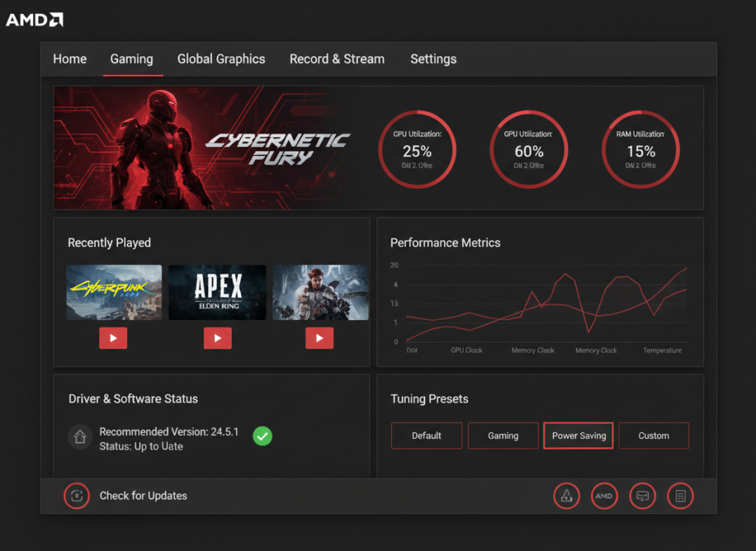Click the Performance Metrics heading
The height and width of the screenshot is (551, 756).
(445, 243)
